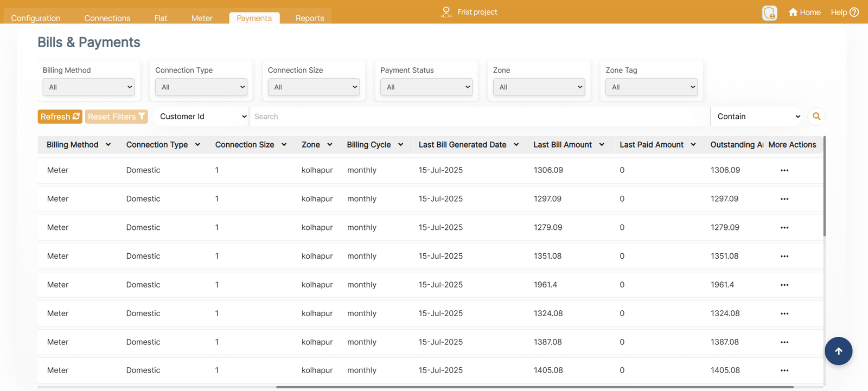Click the Outstanding amount cell 1405.08
Image resolution: width=868 pixels, height=391 pixels.
(x=725, y=370)
